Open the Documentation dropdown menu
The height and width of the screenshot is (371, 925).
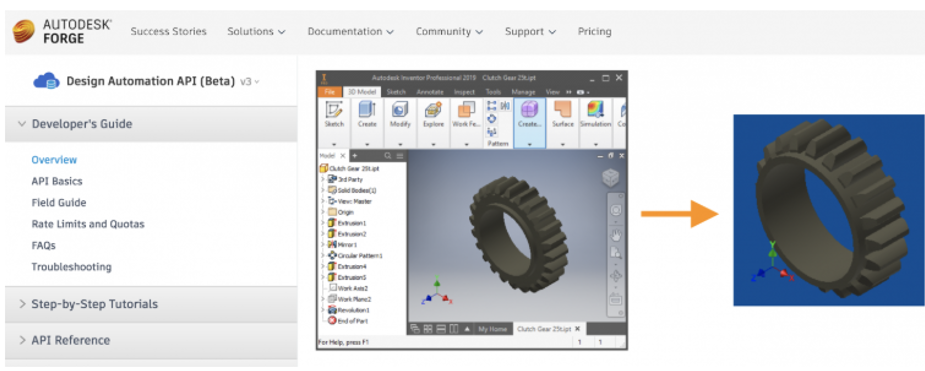(x=351, y=31)
